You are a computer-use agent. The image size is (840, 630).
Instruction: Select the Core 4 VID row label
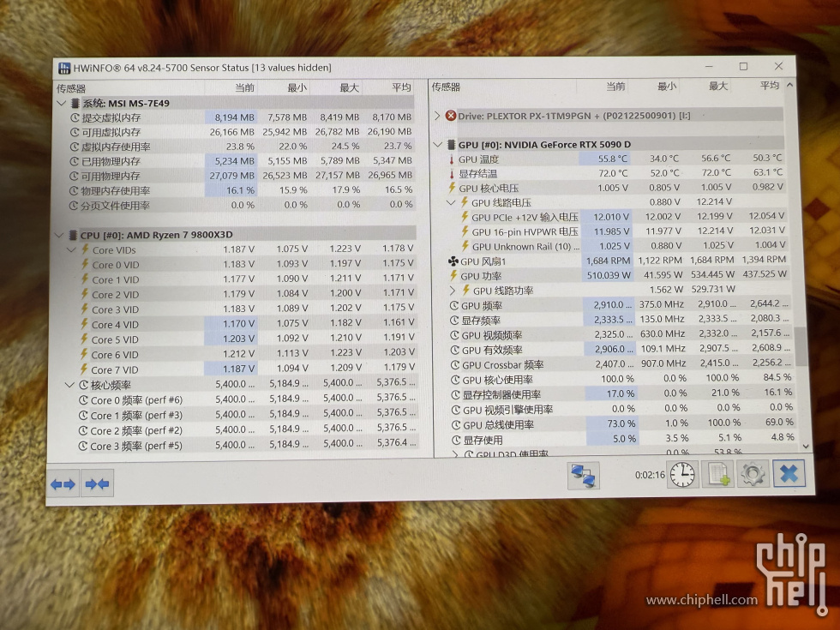tap(115, 325)
